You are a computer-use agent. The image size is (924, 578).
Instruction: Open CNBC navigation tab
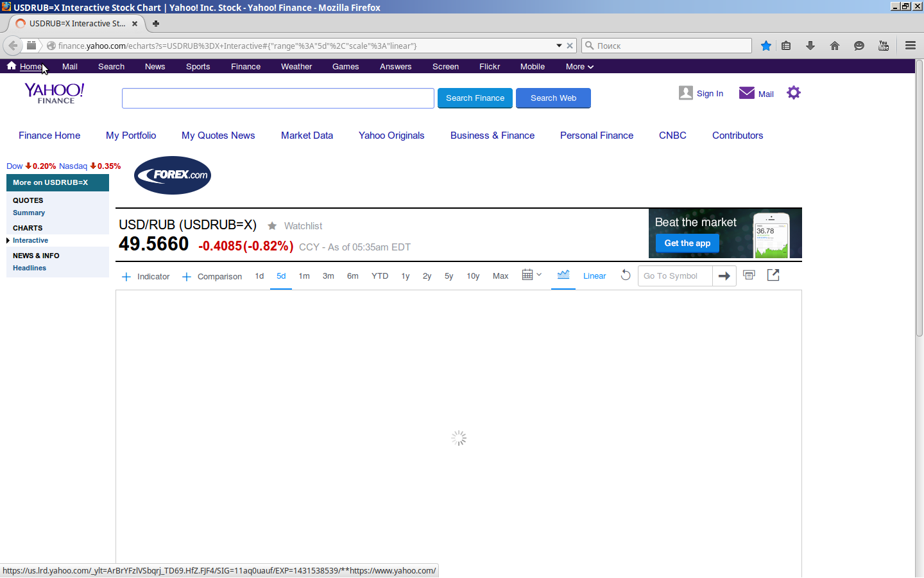pos(672,136)
